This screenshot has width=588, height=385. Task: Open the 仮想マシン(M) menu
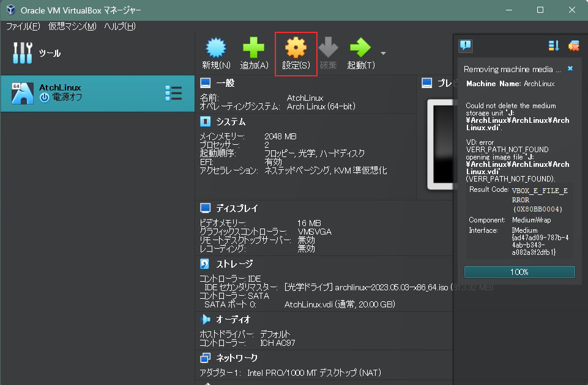coord(72,26)
